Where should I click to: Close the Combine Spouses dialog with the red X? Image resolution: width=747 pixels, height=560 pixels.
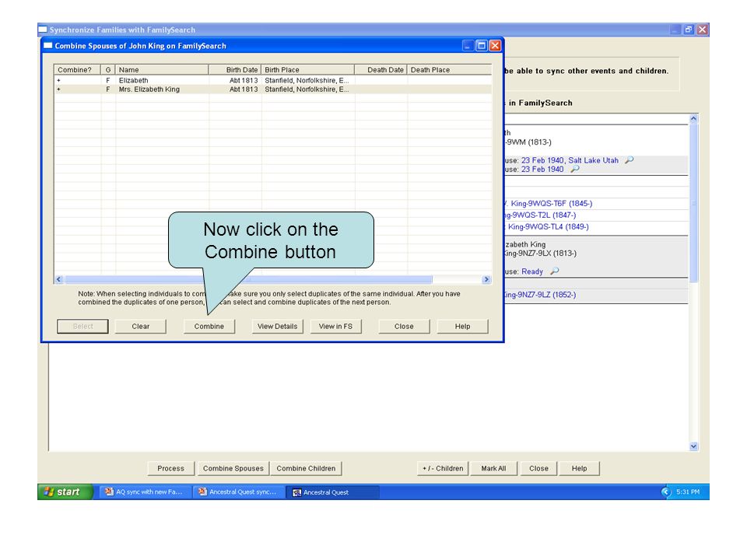click(496, 45)
